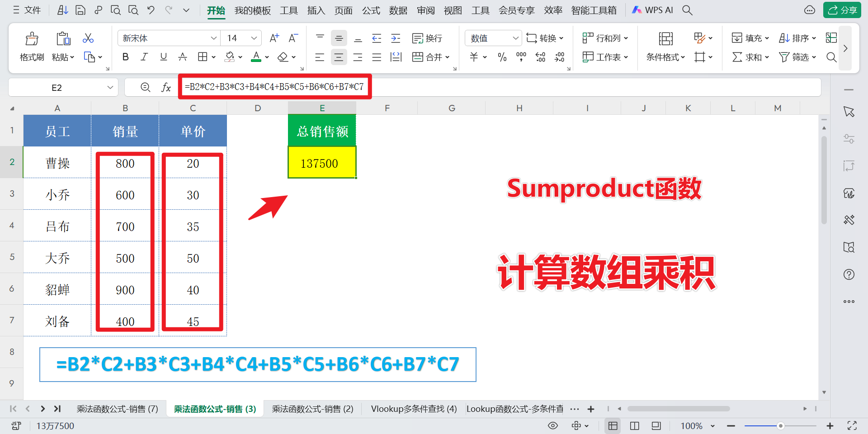The image size is (868, 434).
Task: Click the green Share (分享) button
Action: click(x=842, y=10)
